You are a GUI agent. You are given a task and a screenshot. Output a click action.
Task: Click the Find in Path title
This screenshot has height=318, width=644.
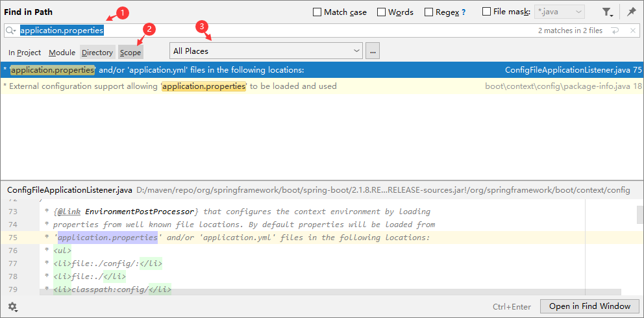[x=29, y=12]
